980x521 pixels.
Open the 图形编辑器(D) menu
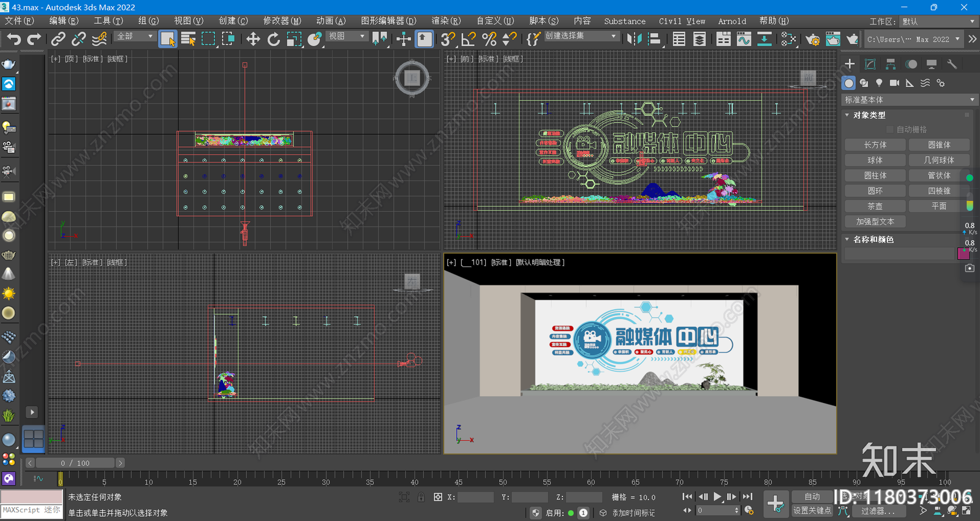coord(388,21)
